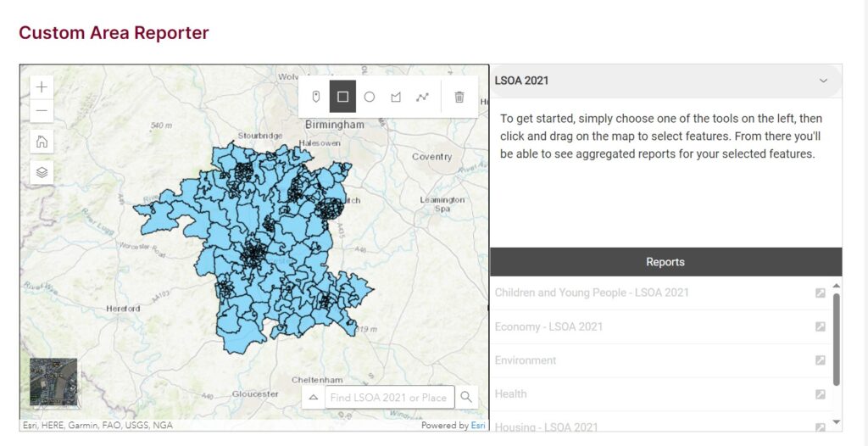Select the point selection tool
This screenshot has width=868, height=446.
316,97
